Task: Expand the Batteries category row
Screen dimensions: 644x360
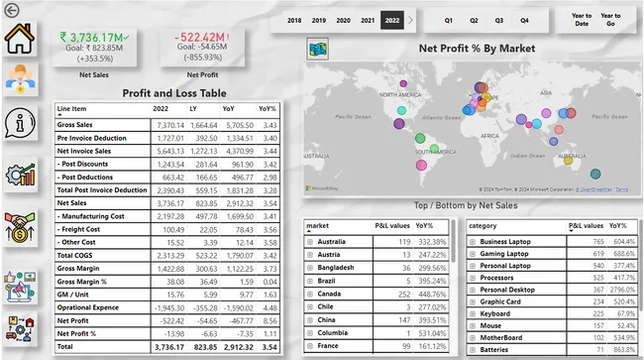Action: click(x=473, y=350)
